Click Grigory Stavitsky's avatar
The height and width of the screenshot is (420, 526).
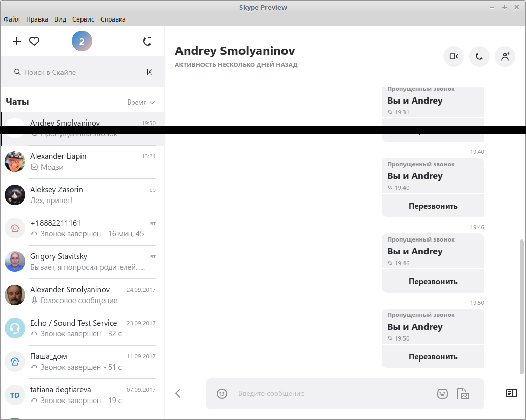click(15, 262)
